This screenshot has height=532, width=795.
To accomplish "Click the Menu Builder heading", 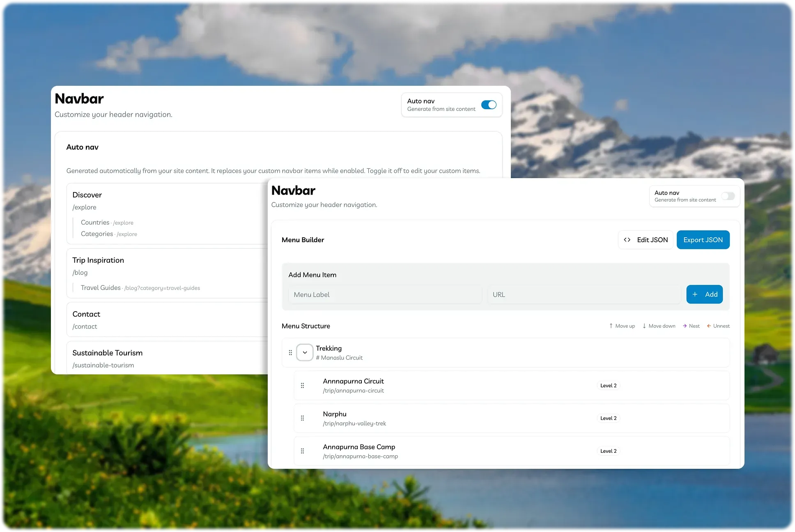I will [x=303, y=240].
